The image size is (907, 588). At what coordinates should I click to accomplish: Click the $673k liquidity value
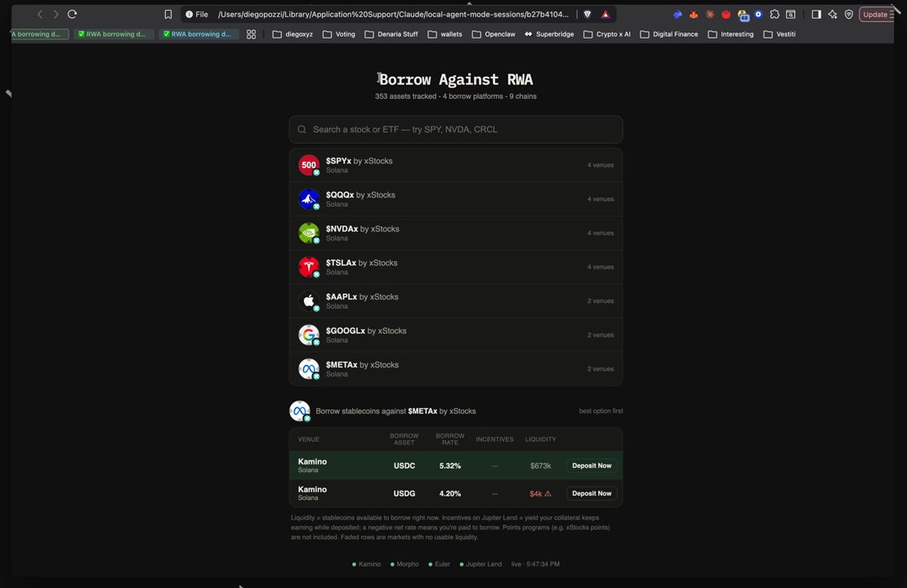click(540, 466)
